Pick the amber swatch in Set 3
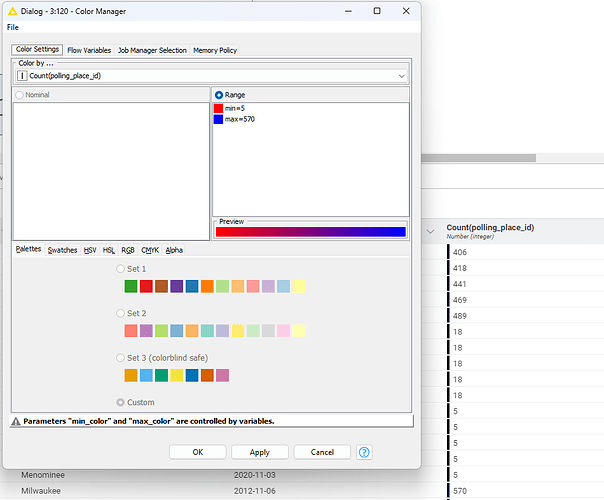 click(131, 375)
